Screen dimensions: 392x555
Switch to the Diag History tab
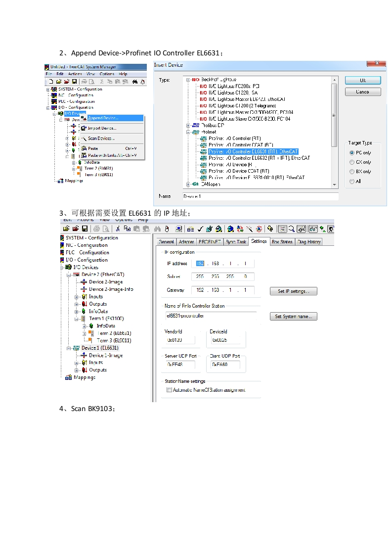coord(309,242)
